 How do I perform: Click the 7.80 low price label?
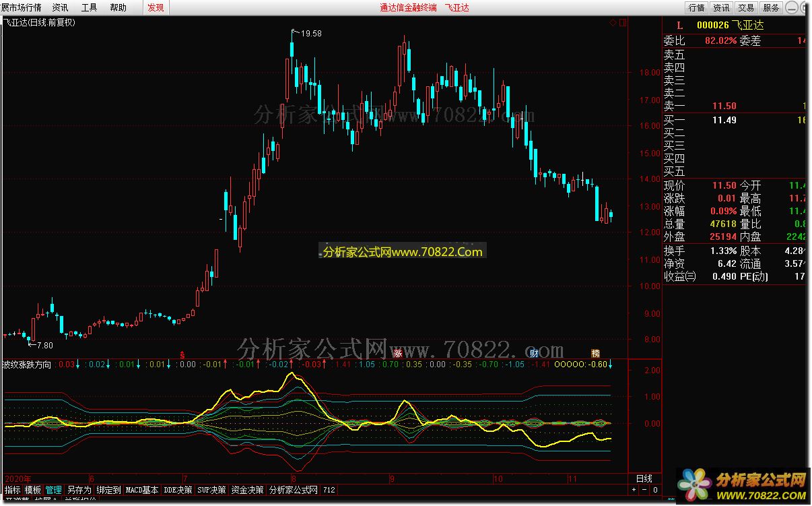pos(44,345)
